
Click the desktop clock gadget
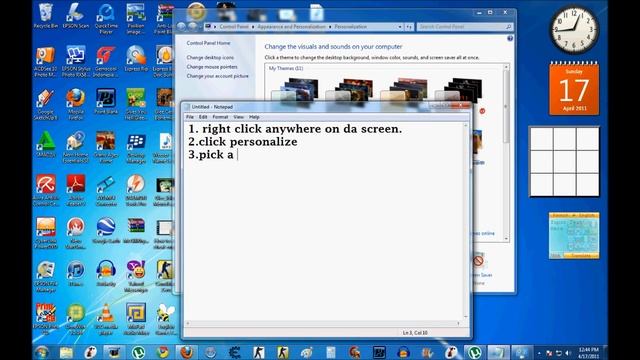[x=574, y=30]
